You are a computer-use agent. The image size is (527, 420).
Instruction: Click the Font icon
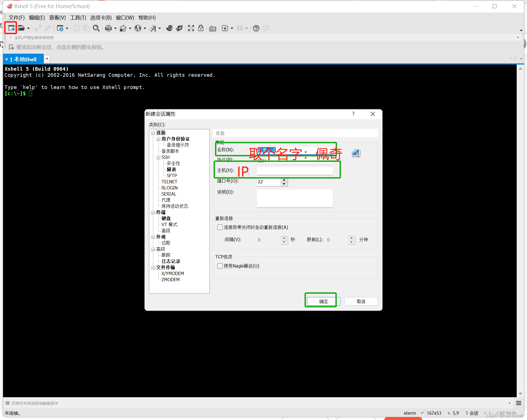coord(153,28)
